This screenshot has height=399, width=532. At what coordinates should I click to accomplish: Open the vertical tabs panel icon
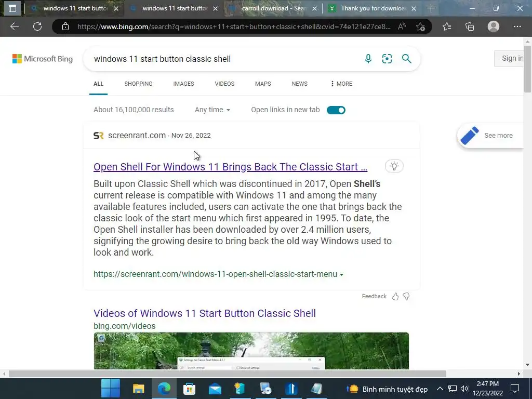tap(12, 8)
